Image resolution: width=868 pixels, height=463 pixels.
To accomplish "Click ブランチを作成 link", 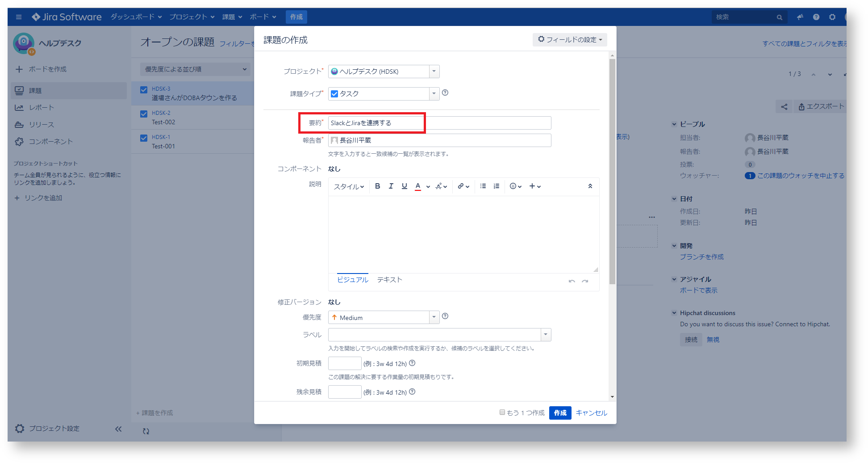I will pos(702,257).
